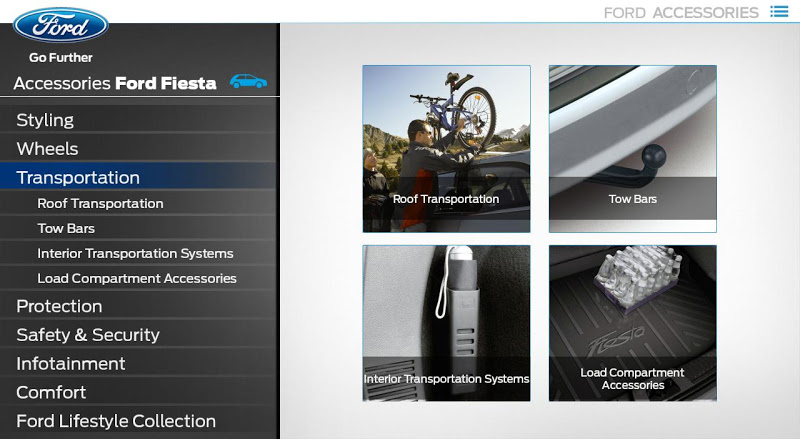This screenshot has height=439, width=800.
Task: Expand the Protection category
Action: 139,306
